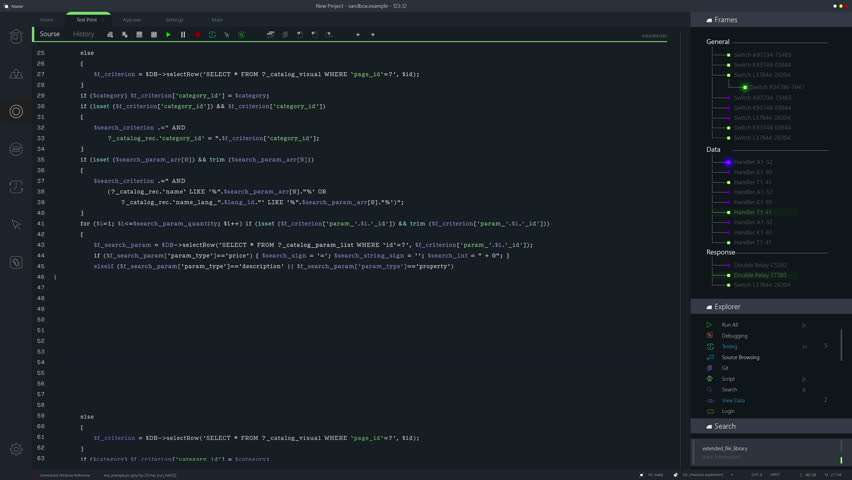Open the View Data link
The height and width of the screenshot is (480, 852).
[x=733, y=401]
